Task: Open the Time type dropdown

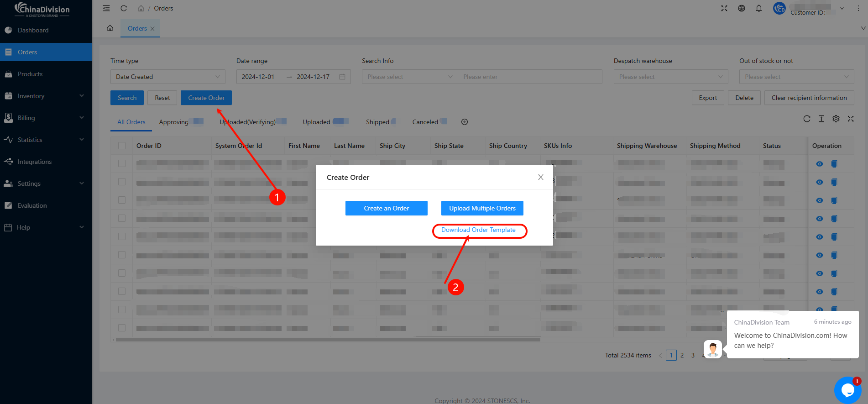Action: (x=167, y=77)
